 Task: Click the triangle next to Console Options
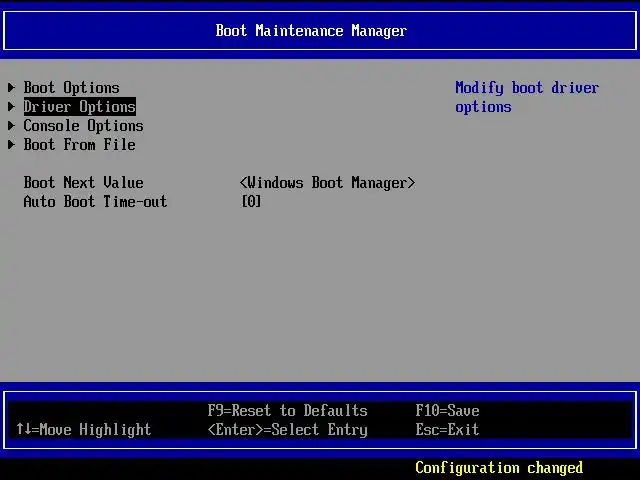click(x=11, y=126)
